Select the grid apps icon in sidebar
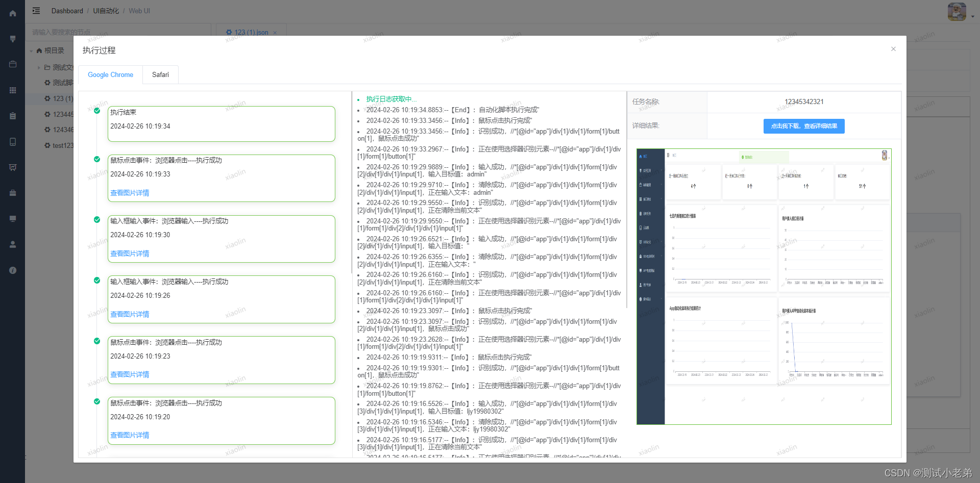 tap(13, 90)
